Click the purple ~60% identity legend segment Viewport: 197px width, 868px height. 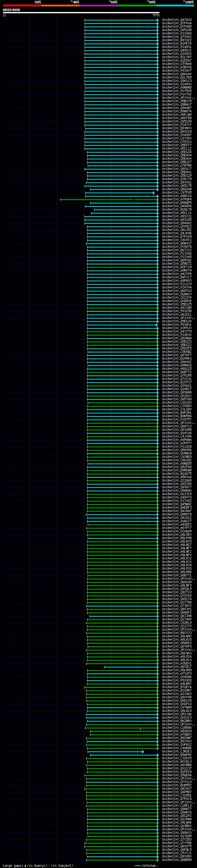pyautogui.click(x=98, y=6)
